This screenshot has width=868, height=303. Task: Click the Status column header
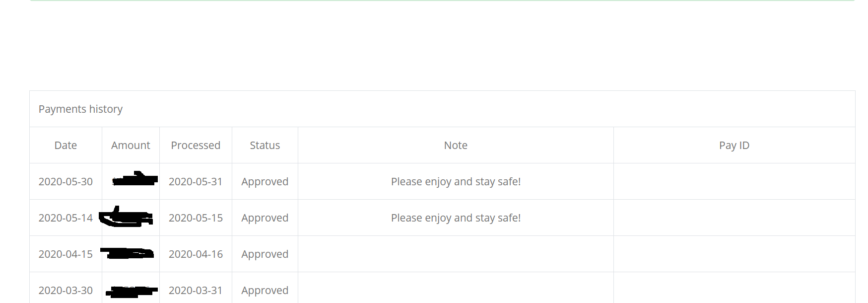(x=265, y=146)
